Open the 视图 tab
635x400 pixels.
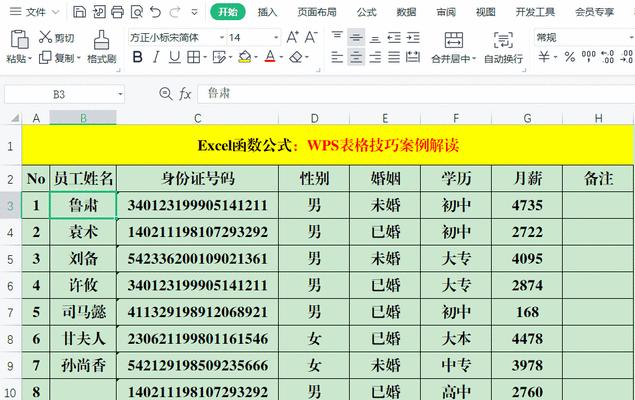486,12
